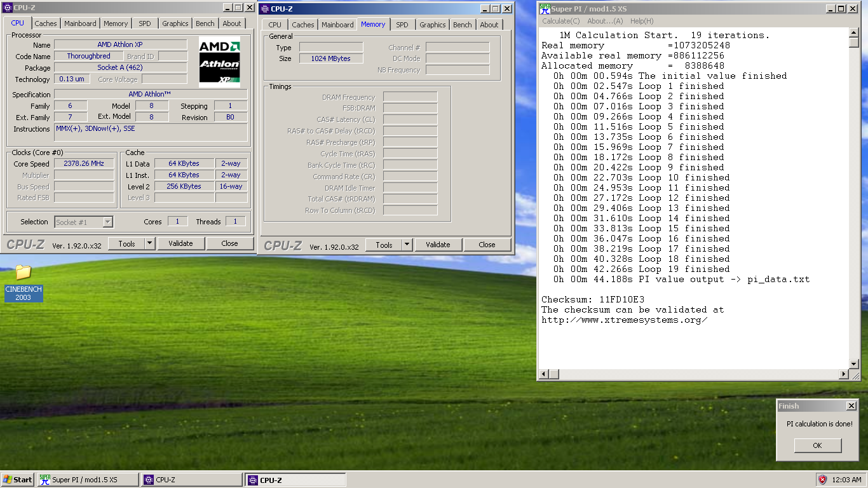Open the CINEBENCH 2003 desktop folder
Viewport: 868px width, 488px height.
[x=24, y=282]
